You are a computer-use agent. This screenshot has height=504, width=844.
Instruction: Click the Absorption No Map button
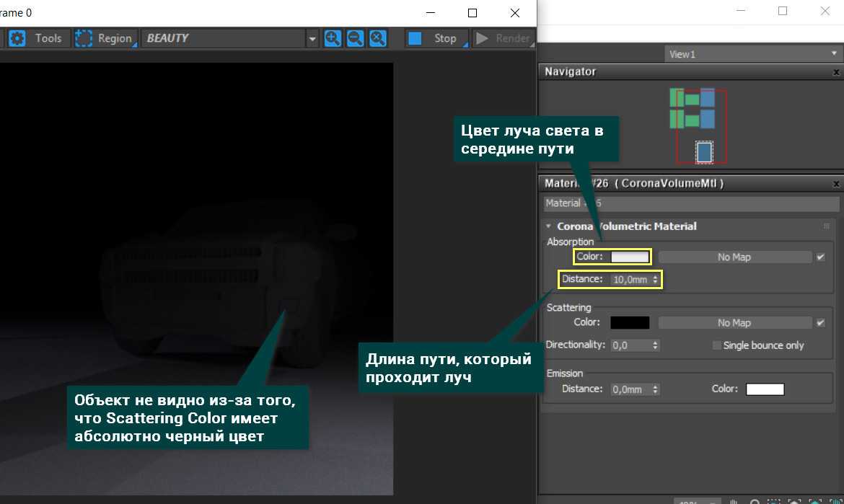tap(734, 257)
